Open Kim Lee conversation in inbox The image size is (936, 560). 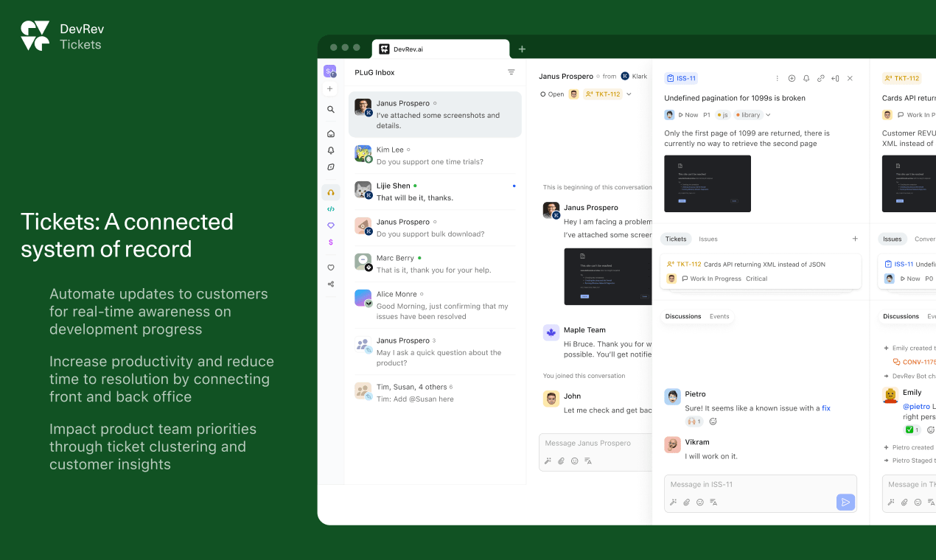click(435, 155)
